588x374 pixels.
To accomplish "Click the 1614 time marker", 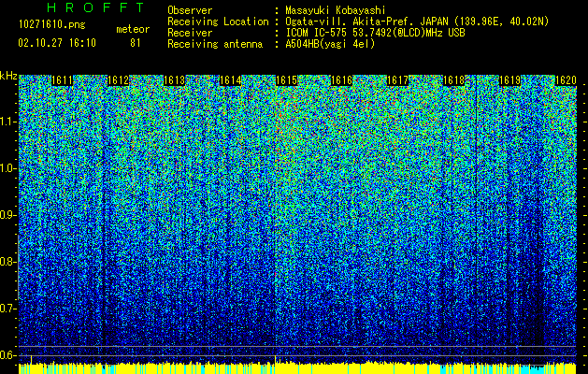I will coord(230,80).
